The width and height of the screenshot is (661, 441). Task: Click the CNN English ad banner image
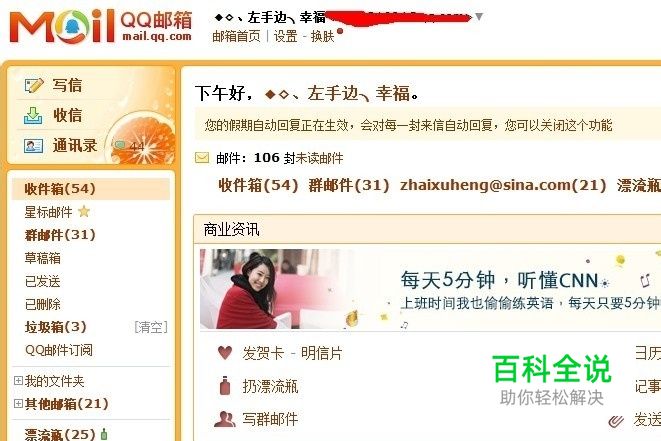[430, 289]
